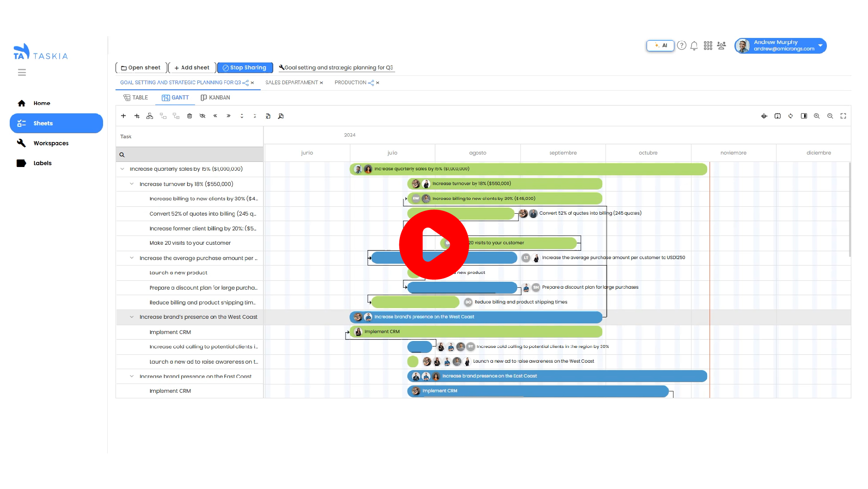868x489 pixels.
Task: Switch to the KANBAN view tab
Action: (x=215, y=98)
